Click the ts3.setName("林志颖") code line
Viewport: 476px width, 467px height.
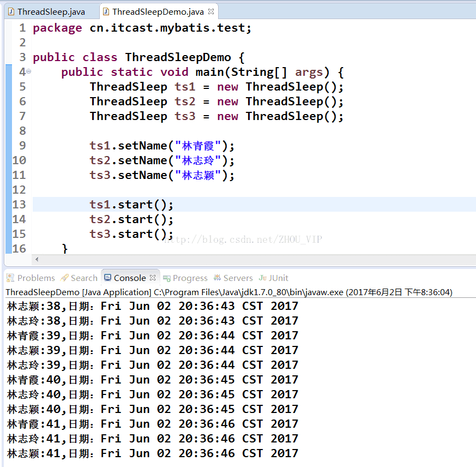(162, 175)
